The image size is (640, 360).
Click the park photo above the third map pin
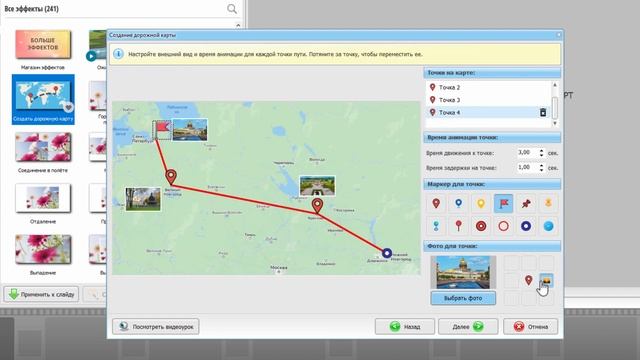pos(317,186)
